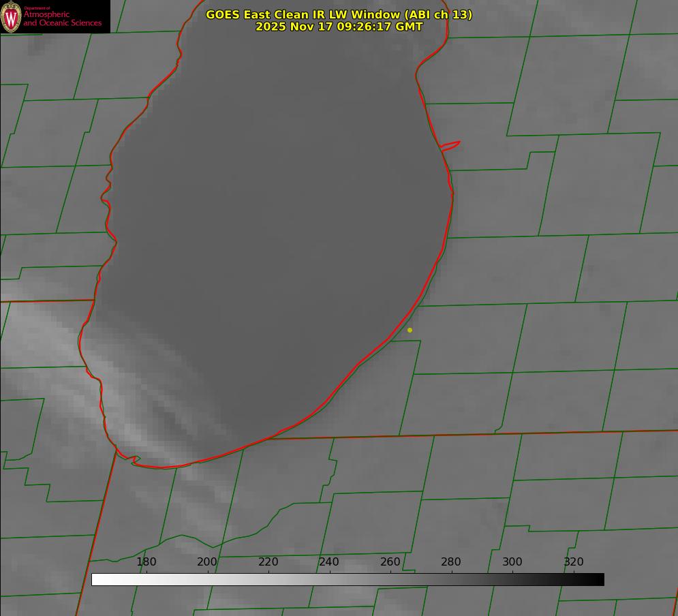Click the hook-shaped inlet on the southern lake shore
This screenshot has height=616, width=678.
click(135, 461)
